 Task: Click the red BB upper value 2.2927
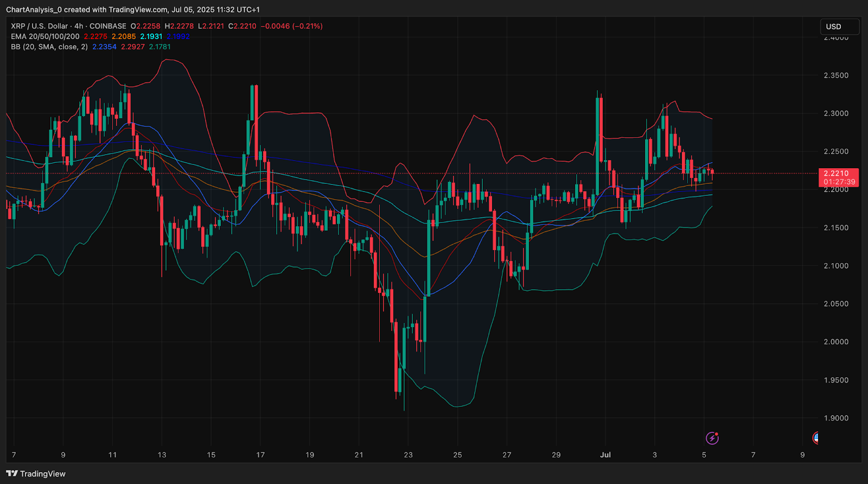tap(133, 47)
